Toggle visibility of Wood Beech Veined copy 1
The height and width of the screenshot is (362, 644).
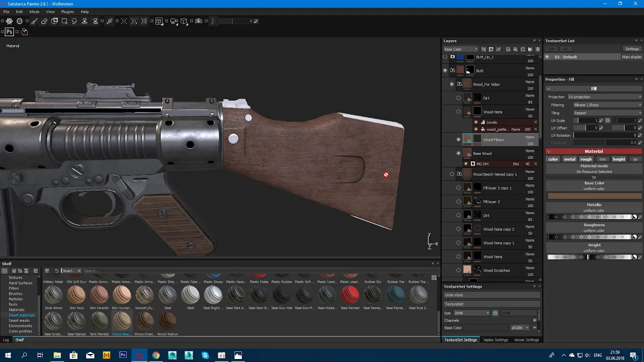pyautogui.click(x=452, y=174)
